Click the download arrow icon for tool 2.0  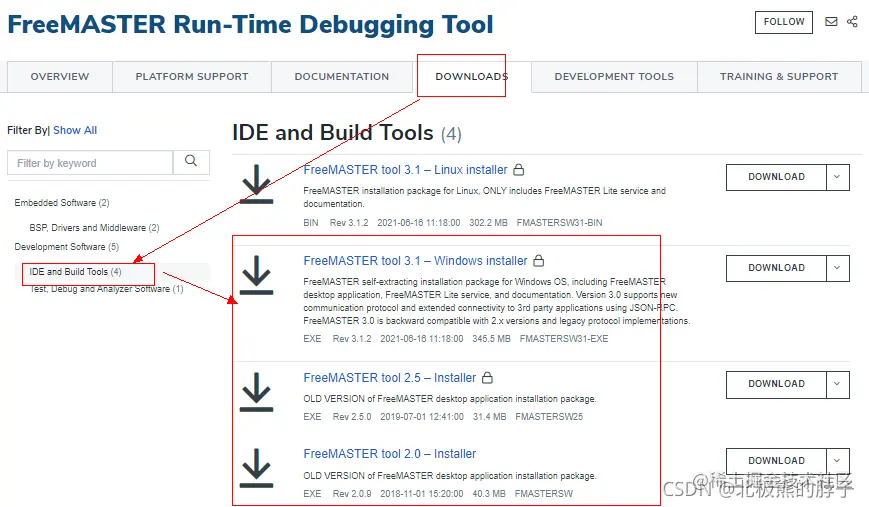click(x=256, y=468)
